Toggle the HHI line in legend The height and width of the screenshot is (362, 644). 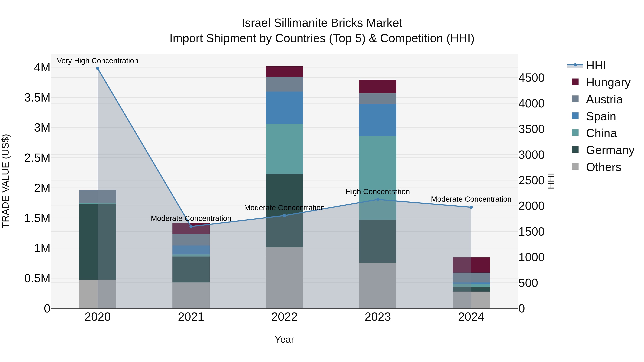point(587,65)
